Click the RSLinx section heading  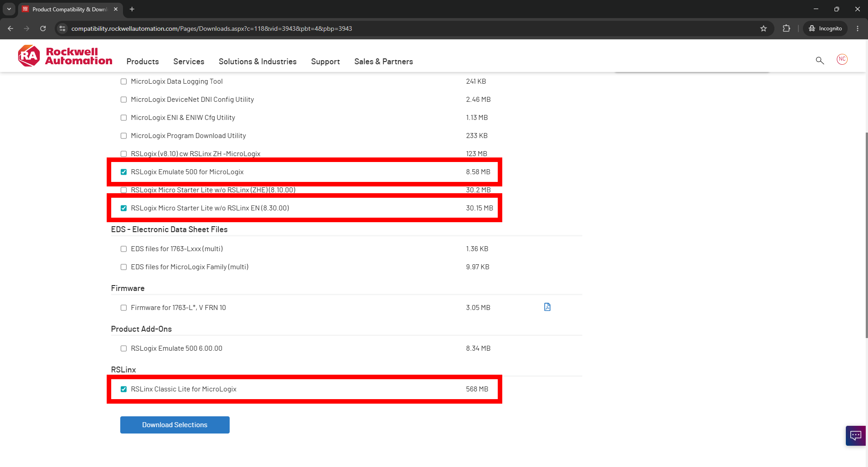pos(123,370)
